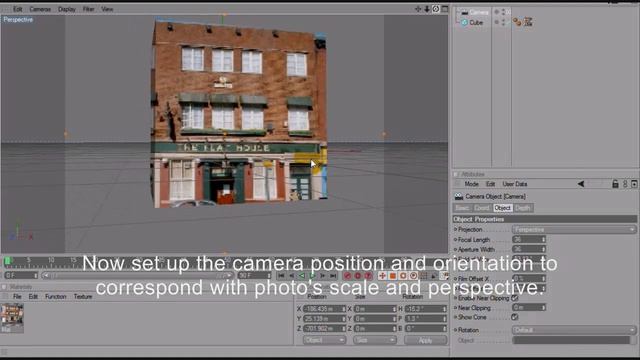Click the green timeline frame marker
The image size is (640, 360).
7,260
